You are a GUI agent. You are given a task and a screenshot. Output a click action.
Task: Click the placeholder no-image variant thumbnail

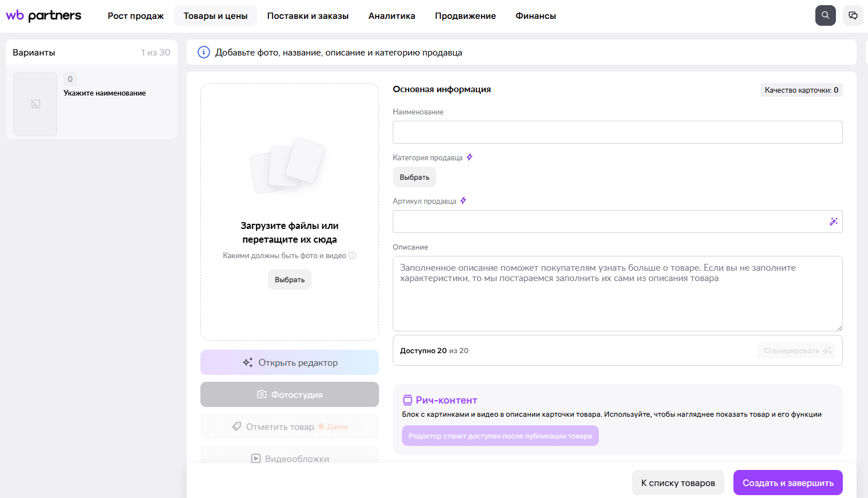[35, 104]
